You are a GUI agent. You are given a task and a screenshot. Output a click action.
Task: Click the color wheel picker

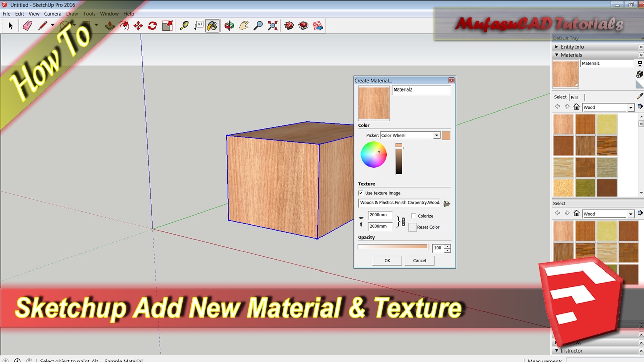click(374, 154)
